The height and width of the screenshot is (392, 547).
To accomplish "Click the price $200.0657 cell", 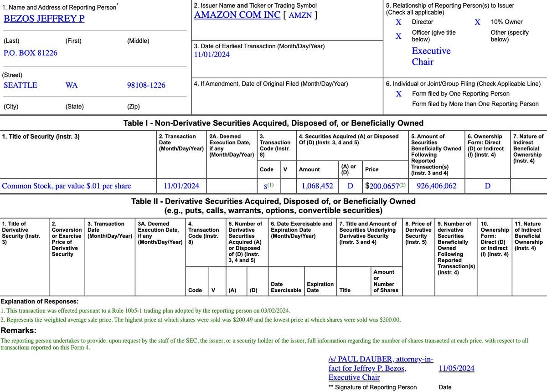I will (x=386, y=186).
